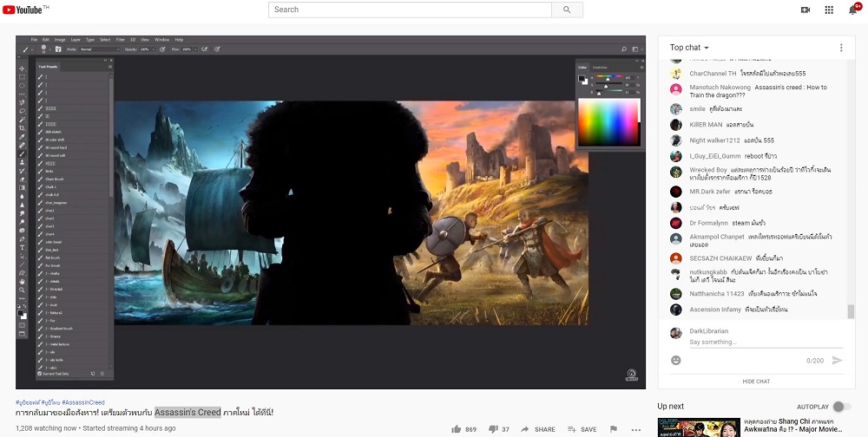Open chat options three-dot menu
The width and height of the screenshot is (868, 437).
pyautogui.click(x=841, y=48)
